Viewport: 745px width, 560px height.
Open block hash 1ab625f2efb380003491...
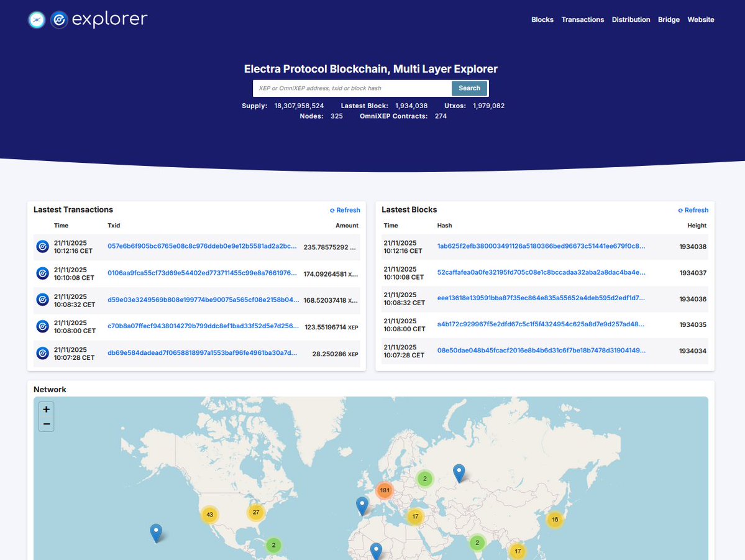click(x=541, y=246)
